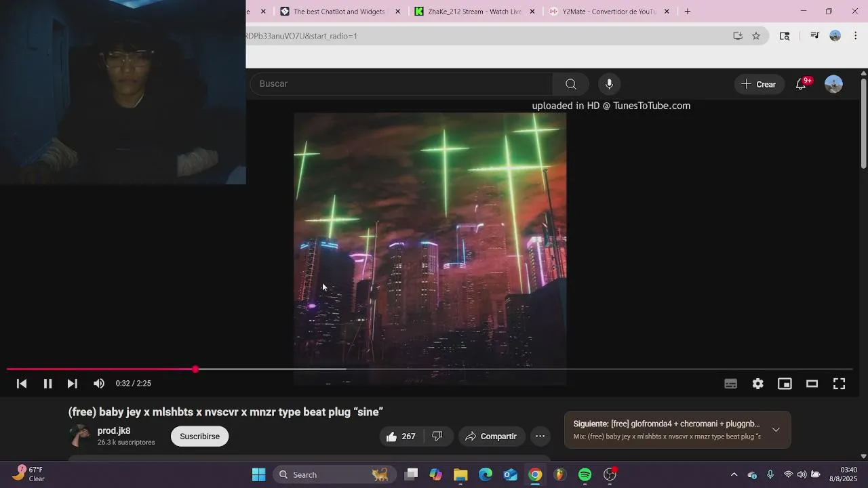Viewport: 868px width, 488px height.
Task: Dislike the video with thumbs down
Action: (x=437, y=436)
